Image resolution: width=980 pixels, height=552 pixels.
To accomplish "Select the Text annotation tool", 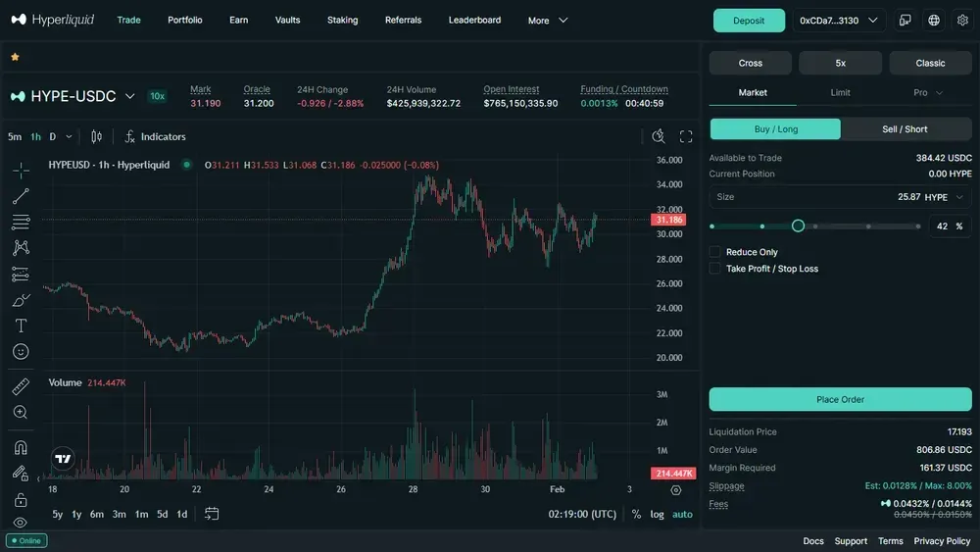I will [21, 326].
